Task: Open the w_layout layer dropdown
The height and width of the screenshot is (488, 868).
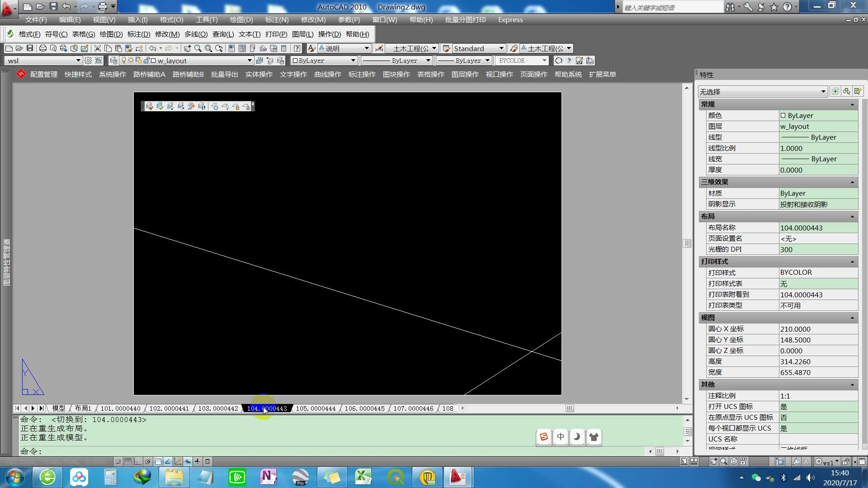Action: tap(249, 61)
